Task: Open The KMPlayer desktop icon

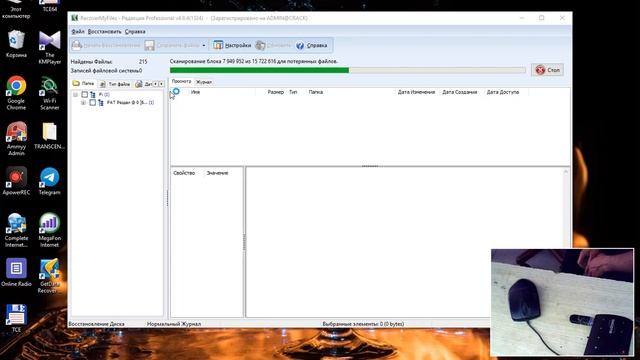Action: (50, 47)
